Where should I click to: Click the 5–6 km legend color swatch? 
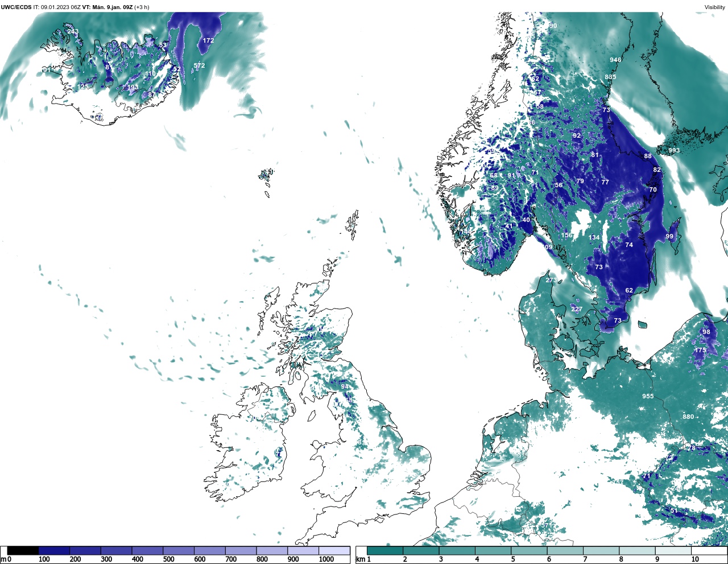pos(529,550)
